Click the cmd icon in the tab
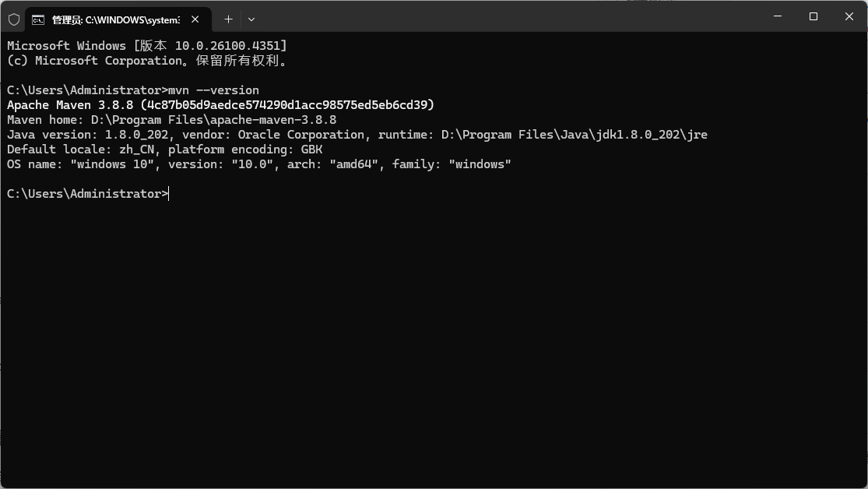The image size is (868, 489). [x=37, y=20]
